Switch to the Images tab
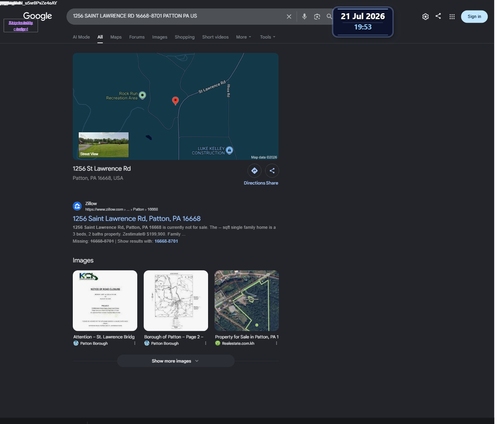The height and width of the screenshot is (424, 500). 160,37
